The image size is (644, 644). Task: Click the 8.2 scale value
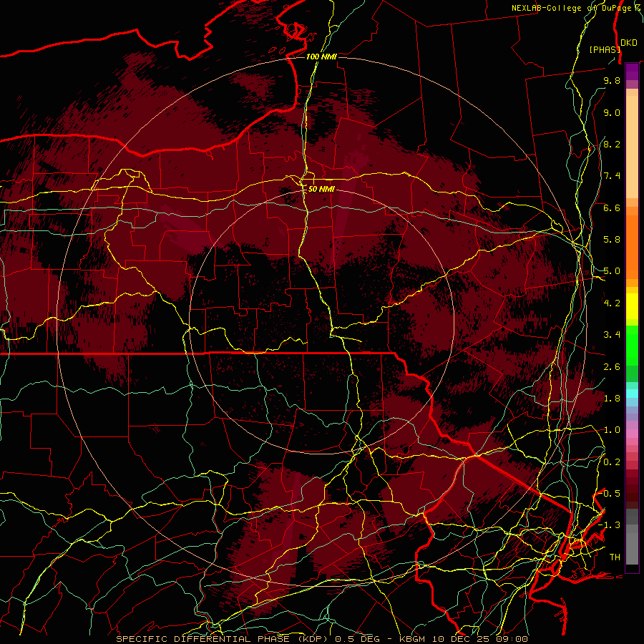612,144
